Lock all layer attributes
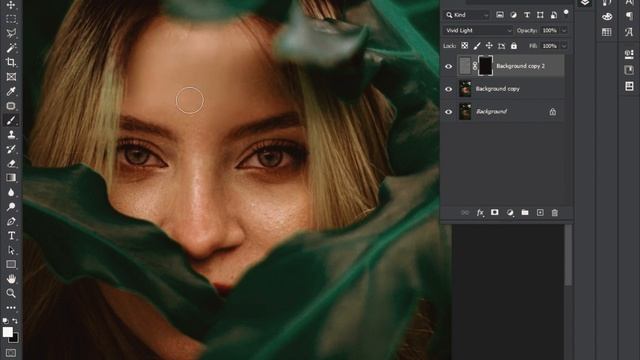Viewport: 640px width, 360px height. click(514, 46)
